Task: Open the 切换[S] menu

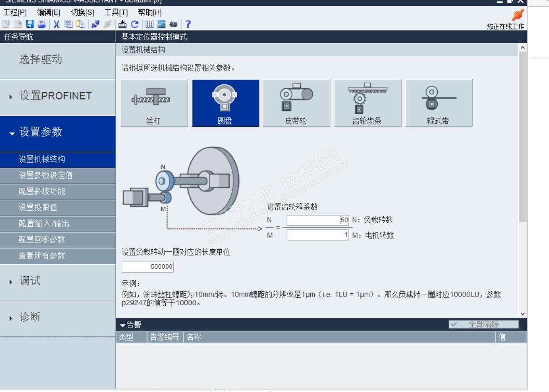Action: 82,12
